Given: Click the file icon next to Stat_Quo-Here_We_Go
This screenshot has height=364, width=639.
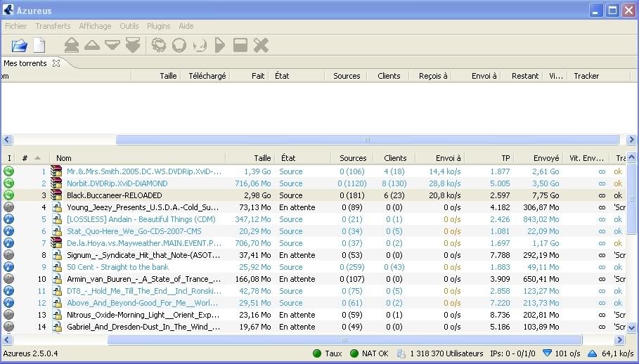Looking at the screenshot, I should click(x=57, y=231).
